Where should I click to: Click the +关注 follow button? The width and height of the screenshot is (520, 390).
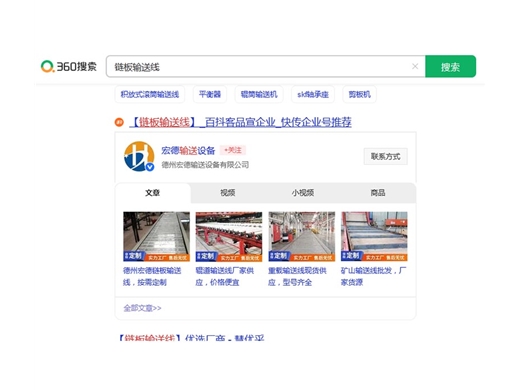(233, 150)
